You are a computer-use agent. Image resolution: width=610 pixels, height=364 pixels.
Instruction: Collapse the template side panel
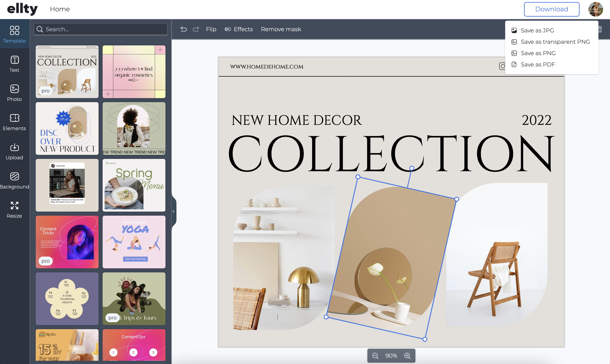[x=173, y=211]
